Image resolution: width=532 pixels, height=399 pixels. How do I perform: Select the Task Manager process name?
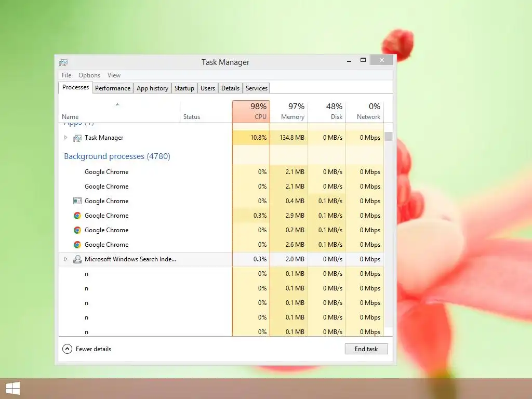pos(104,138)
